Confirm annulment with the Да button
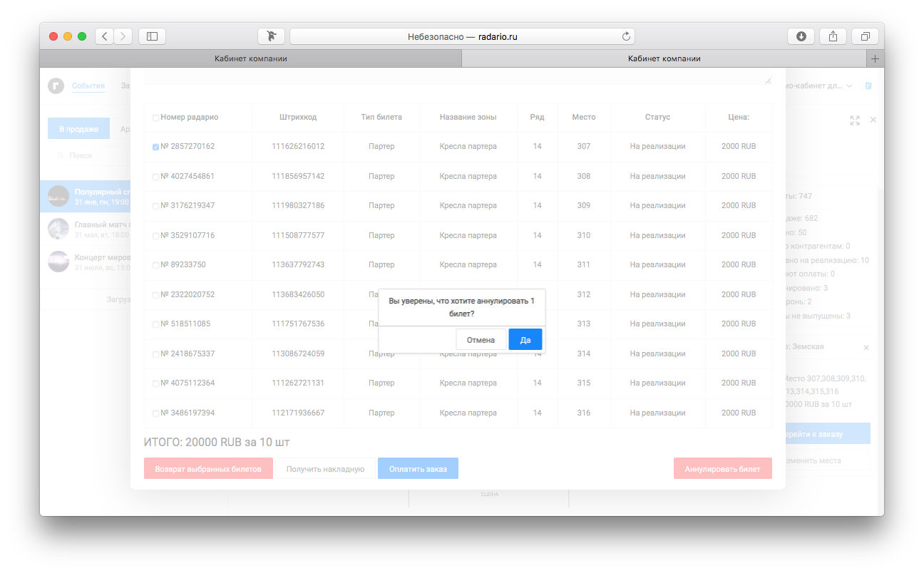The width and height of the screenshot is (924, 573). click(x=525, y=340)
